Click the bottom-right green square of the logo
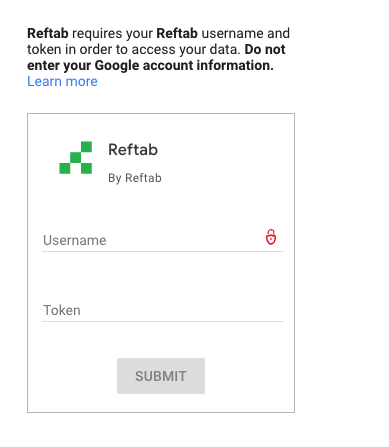The height and width of the screenshot is (447, 389). click(87, 169)
